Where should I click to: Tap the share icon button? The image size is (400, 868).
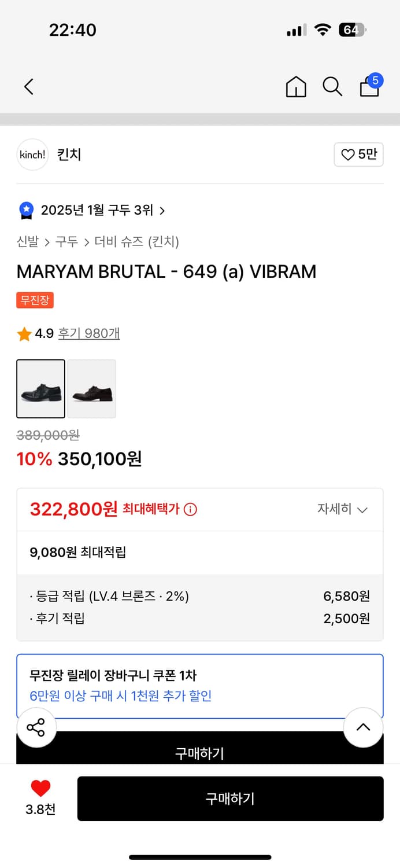click(36, 727)
